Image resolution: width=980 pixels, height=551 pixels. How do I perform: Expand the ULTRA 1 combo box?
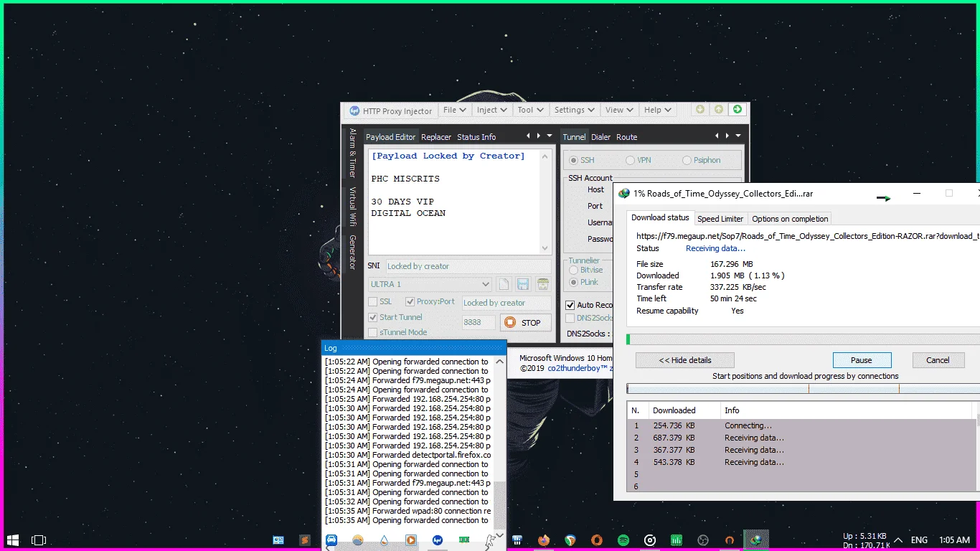click(486, 284)
